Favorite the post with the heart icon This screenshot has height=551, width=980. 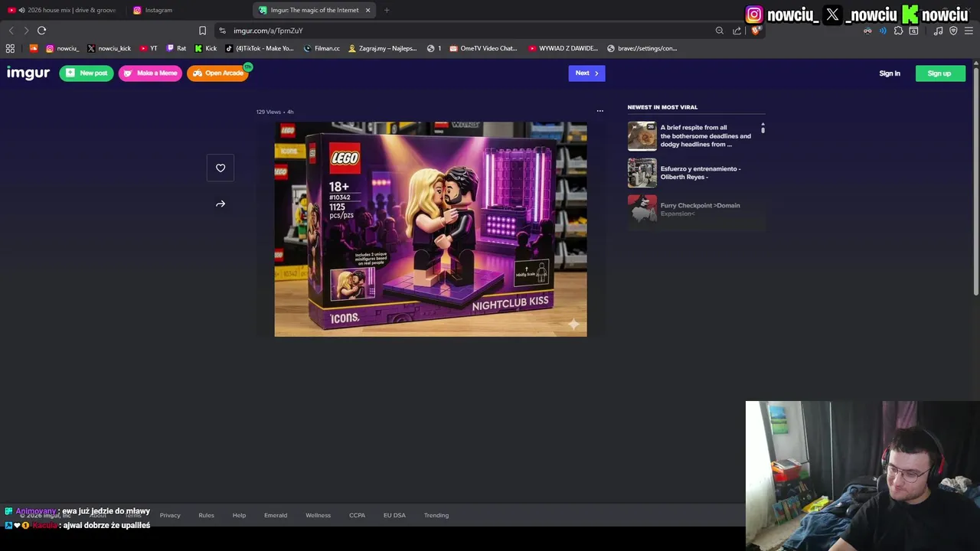pos(220,168)
